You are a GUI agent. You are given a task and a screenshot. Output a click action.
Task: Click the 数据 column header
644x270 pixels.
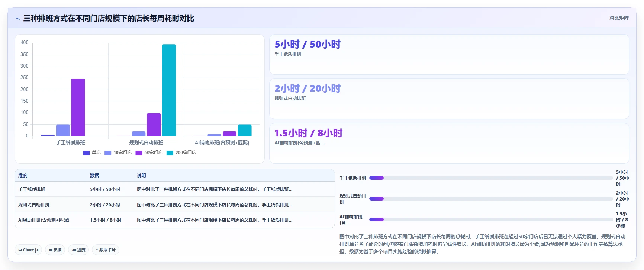(94, 176)
